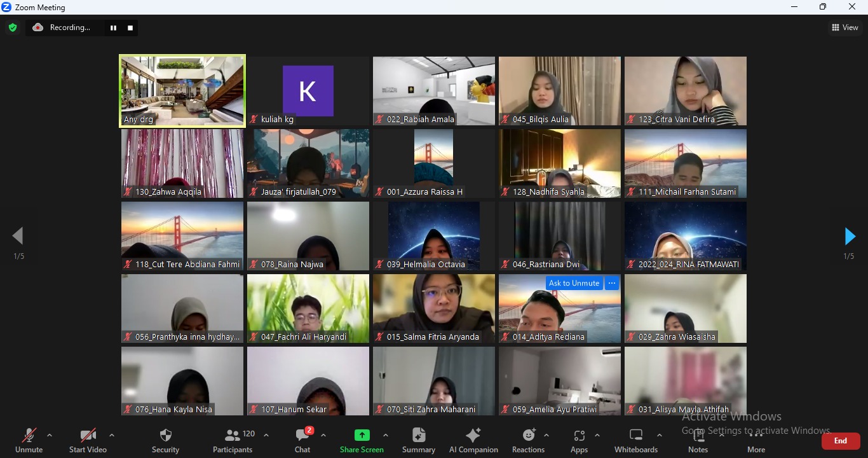Click the Unmute microphone icon
This screenshot has width=868, height=458.
[29, 436]
